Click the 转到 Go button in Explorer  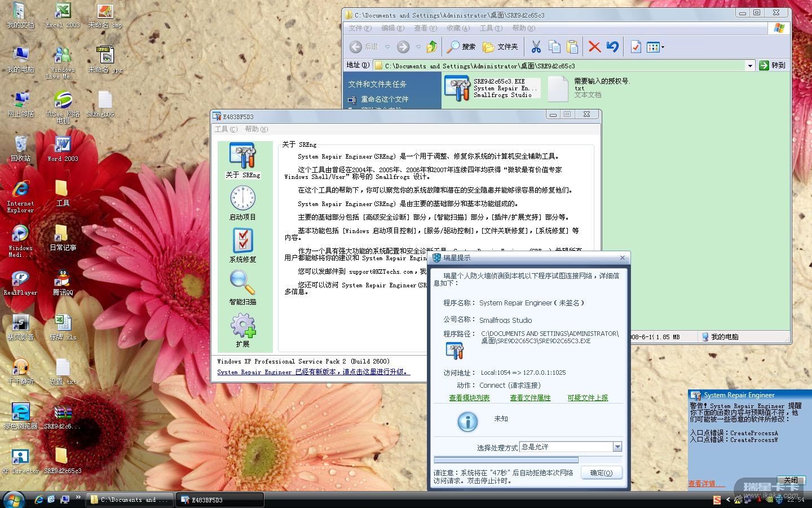click(x=773, y=65)
